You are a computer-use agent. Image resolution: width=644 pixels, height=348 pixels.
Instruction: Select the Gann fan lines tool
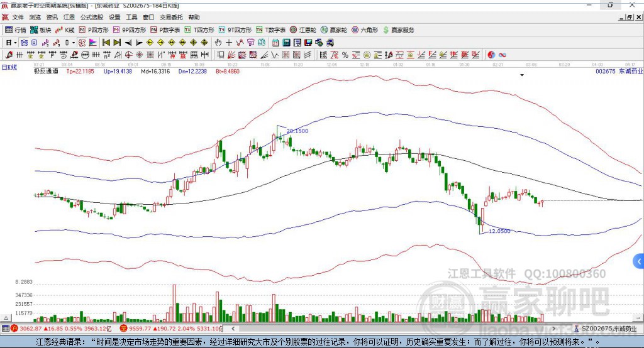tap(231, 55)
